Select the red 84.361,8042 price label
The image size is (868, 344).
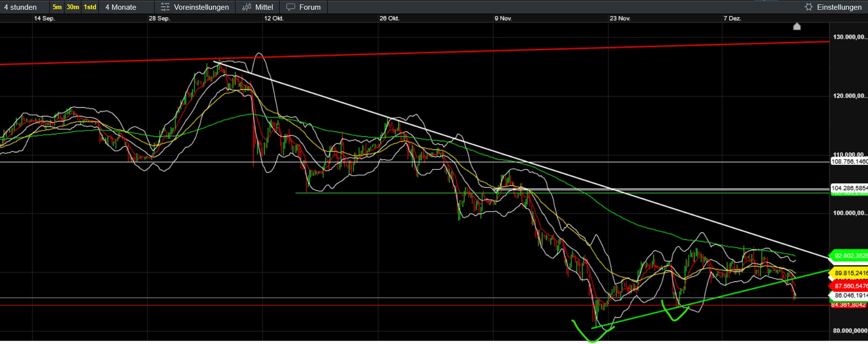(x=849, y=305)
